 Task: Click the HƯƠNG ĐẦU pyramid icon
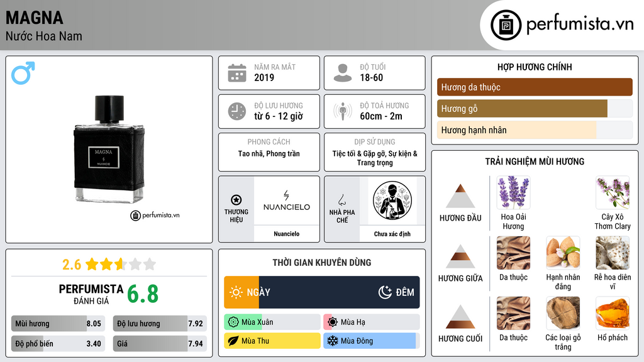point(460,196)
